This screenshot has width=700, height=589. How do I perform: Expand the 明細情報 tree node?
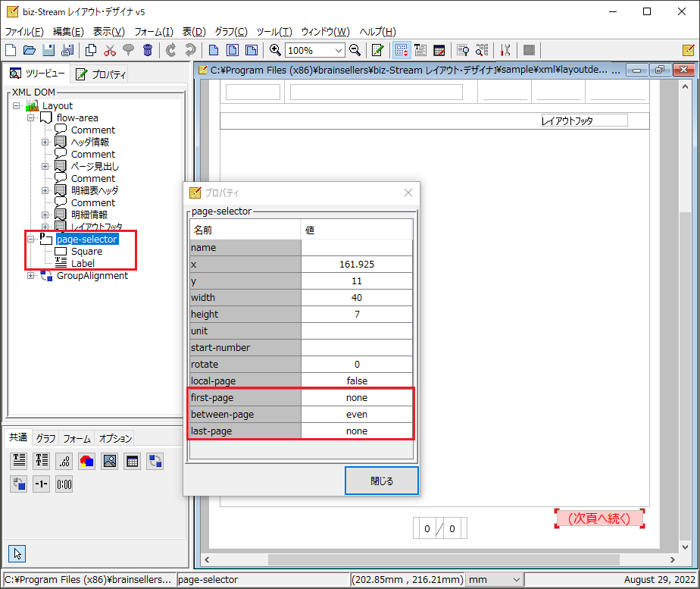click(45, 215)
